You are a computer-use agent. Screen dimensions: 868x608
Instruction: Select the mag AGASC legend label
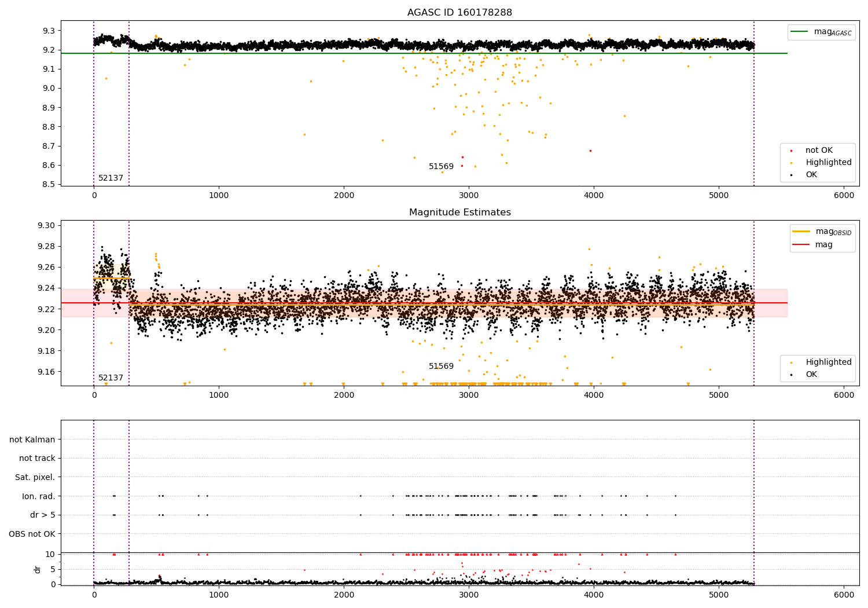(833, 32)
